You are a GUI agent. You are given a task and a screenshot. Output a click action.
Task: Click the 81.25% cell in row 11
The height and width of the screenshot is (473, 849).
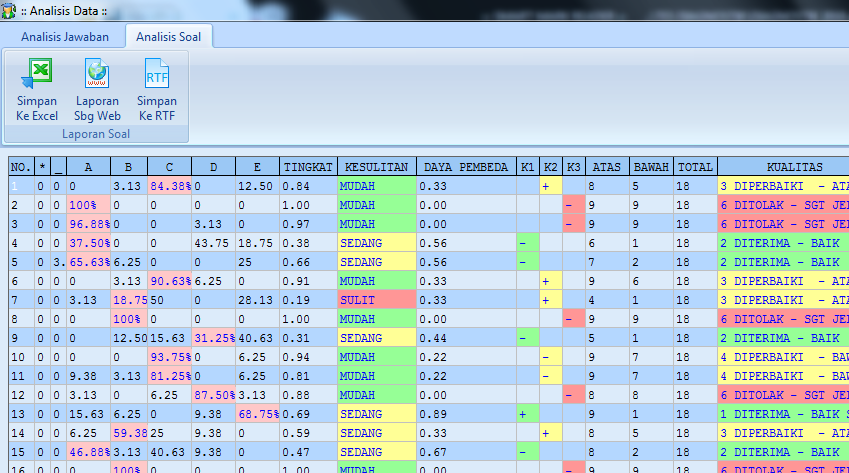tap(169, 376)
